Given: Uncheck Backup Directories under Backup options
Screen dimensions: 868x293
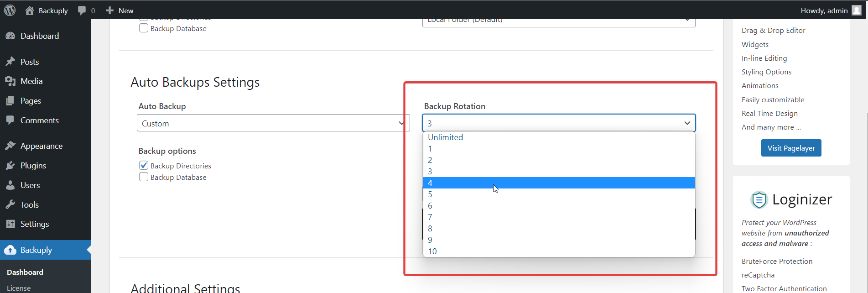Looking at the screenshot, I should 144,165.
